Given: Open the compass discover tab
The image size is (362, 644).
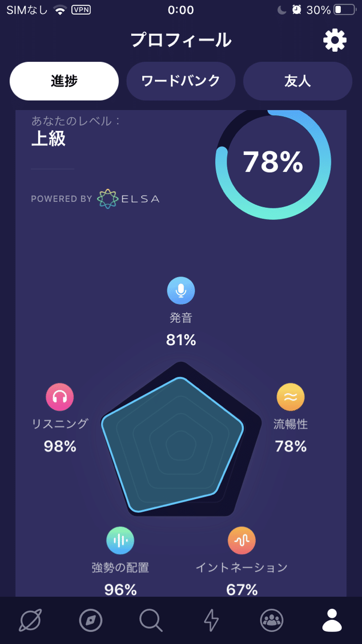Looking at the screenshot, I should pyautogui.click(x=90, y=620).
